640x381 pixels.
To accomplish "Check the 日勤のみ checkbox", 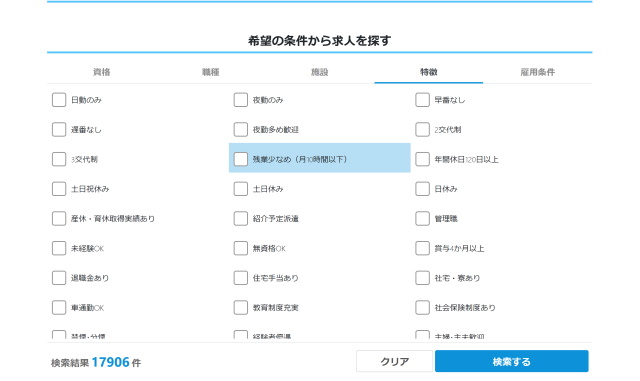I will coord(59,100).
